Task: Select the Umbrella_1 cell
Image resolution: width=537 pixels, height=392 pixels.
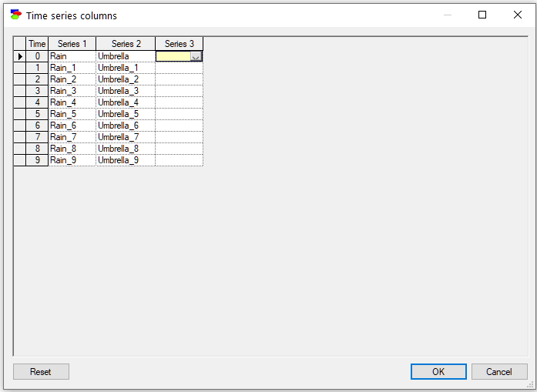Action: tap(126, 68)
